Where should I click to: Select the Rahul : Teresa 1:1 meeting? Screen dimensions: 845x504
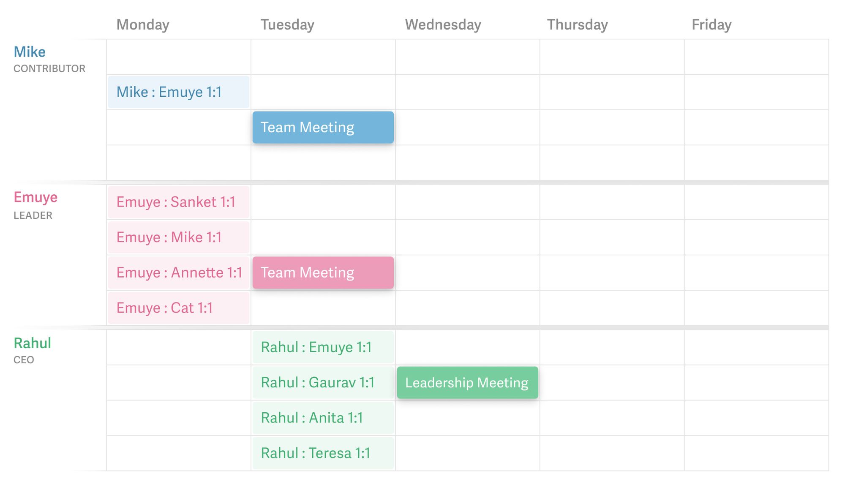pyautogui.click(x=323, y=453)
